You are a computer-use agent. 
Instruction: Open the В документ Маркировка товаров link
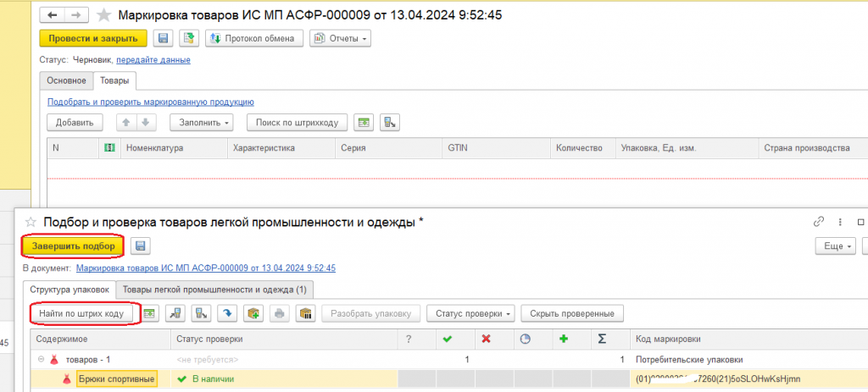point(205,268)
